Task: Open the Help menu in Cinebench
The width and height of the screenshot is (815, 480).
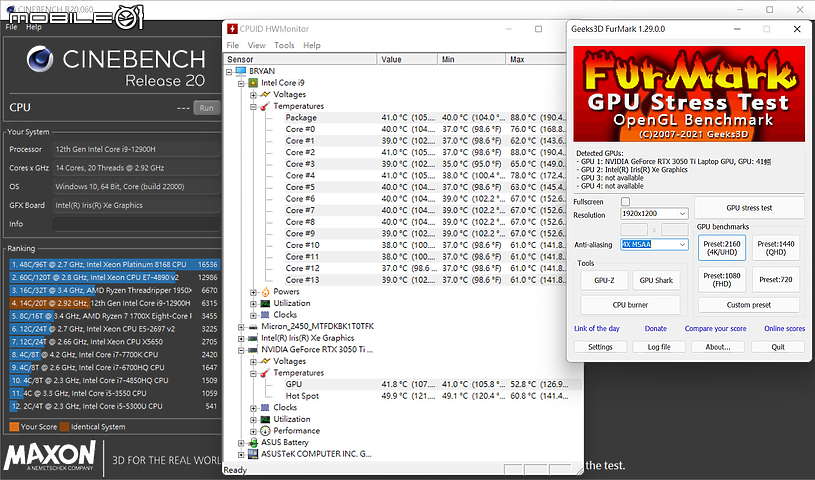Action: (34, 27)
